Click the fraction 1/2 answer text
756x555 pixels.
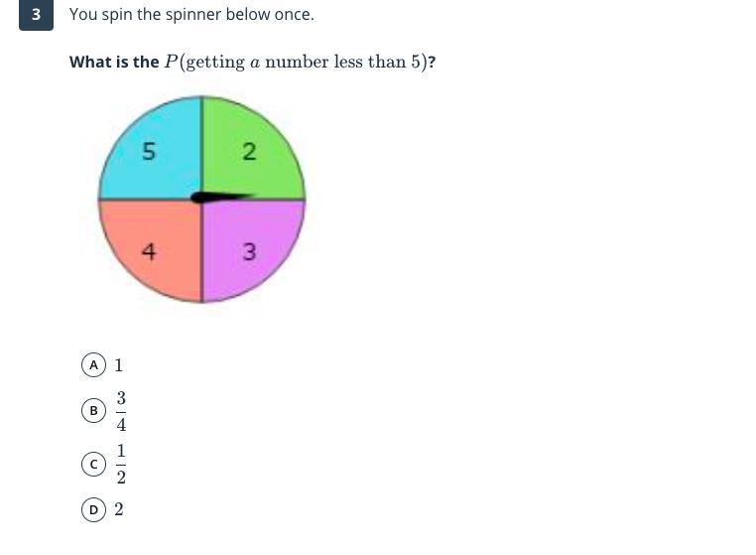pos(121,464)
